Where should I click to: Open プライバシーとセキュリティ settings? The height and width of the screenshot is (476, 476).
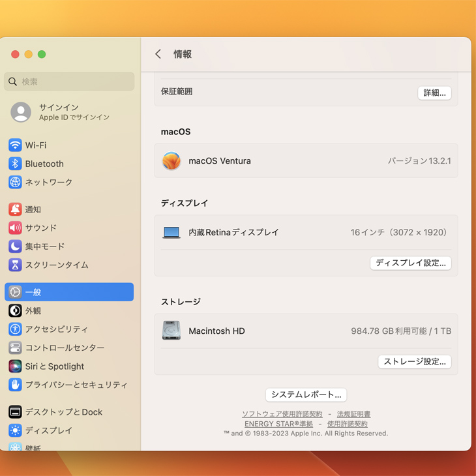[76, 385]
